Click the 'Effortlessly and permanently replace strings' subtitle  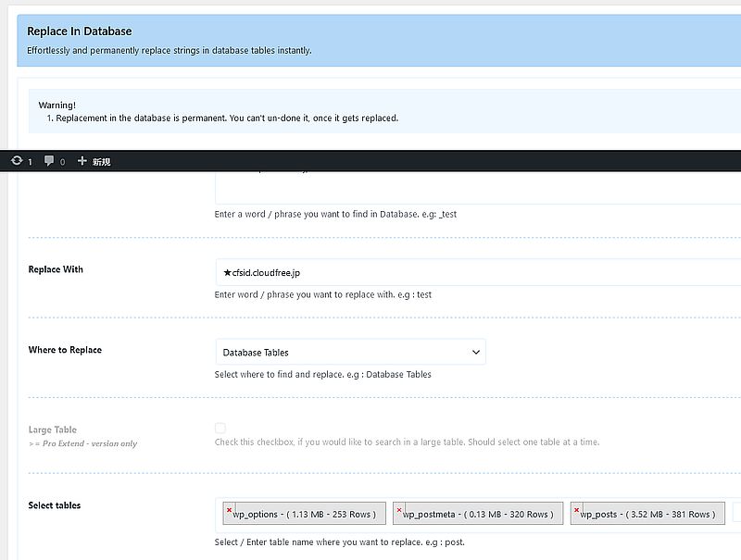point(170,50)
